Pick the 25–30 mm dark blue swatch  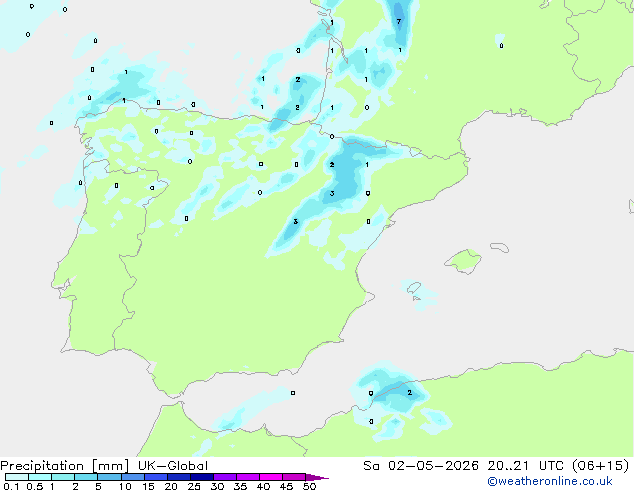pyautogui.click(x=202, y=477)
